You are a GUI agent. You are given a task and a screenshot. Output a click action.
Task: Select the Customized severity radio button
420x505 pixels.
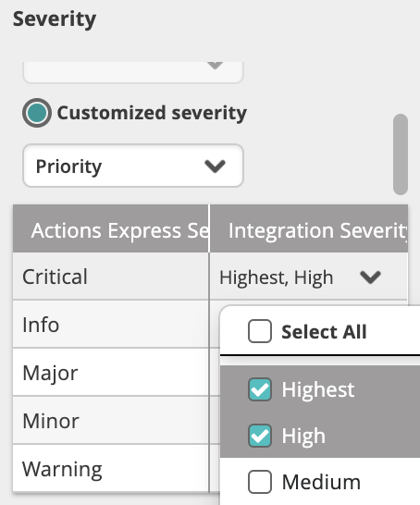click(x=37, y=113)
